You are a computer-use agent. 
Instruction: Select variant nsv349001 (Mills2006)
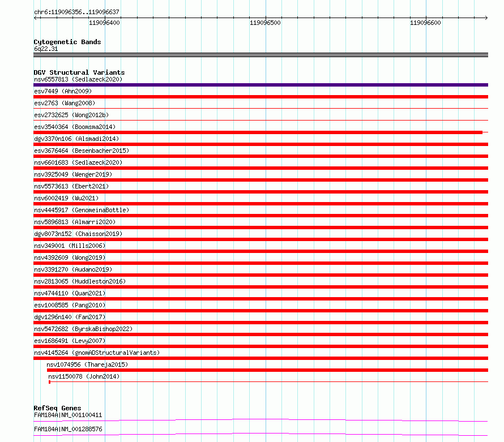70,246
